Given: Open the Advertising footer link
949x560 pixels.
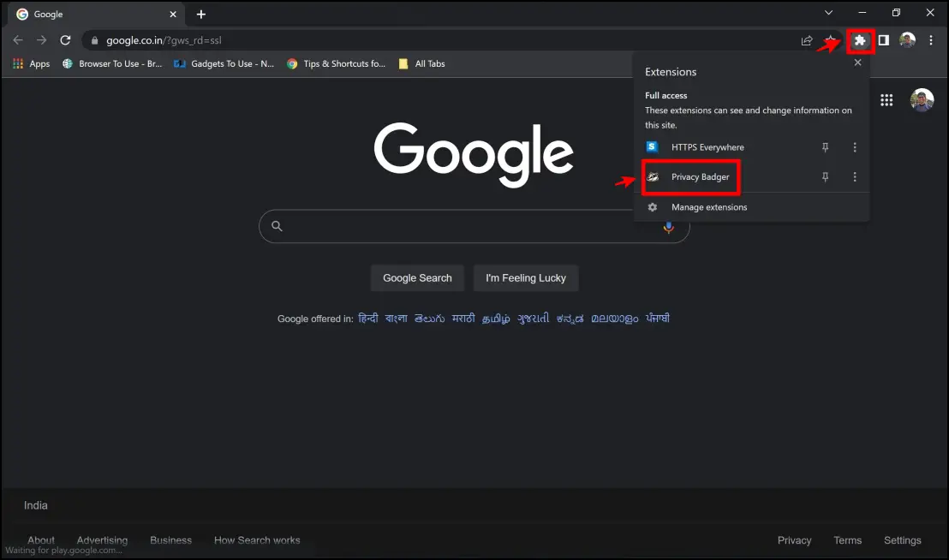Looking at the screenshot, I should point(102,540).
